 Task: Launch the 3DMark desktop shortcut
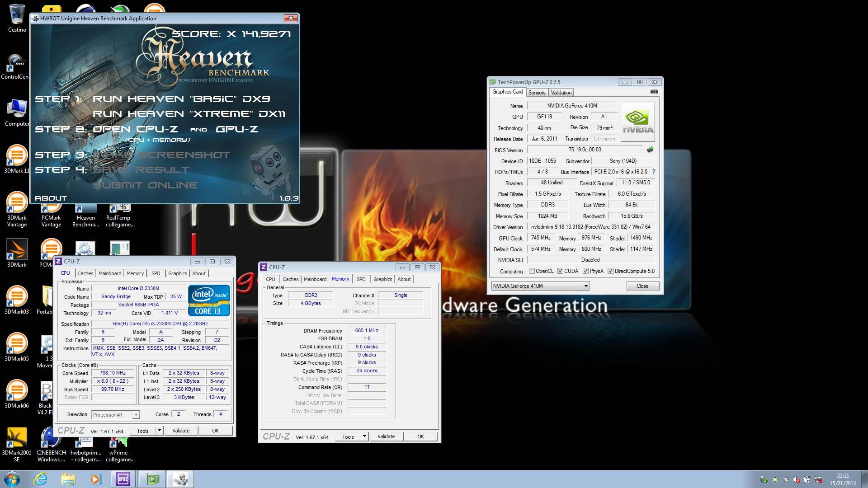17,253
